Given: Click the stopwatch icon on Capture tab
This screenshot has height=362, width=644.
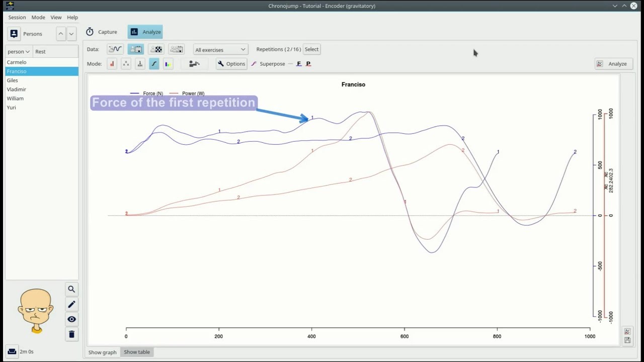Looking at the screenshot, I should point(90,32).
